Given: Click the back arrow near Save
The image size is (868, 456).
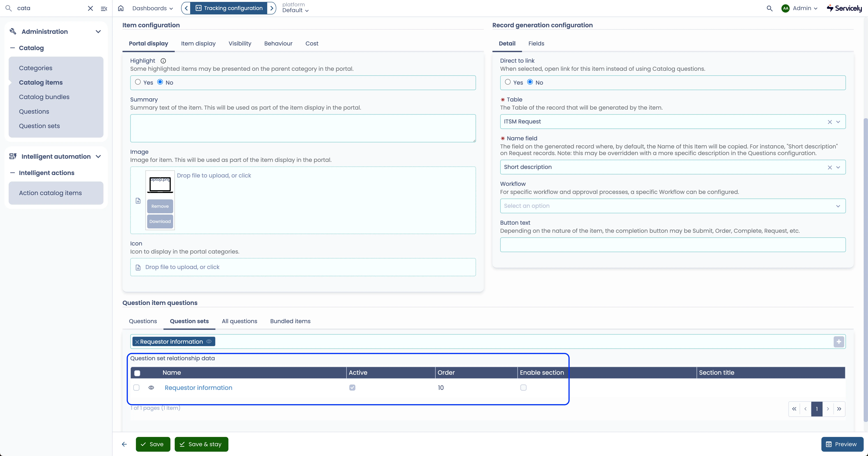Looking at the screenshot, I should coord(124,444).
